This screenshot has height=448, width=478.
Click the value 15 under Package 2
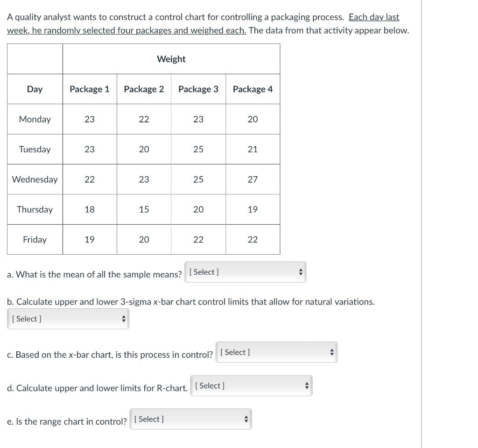[x=144, y=209]
